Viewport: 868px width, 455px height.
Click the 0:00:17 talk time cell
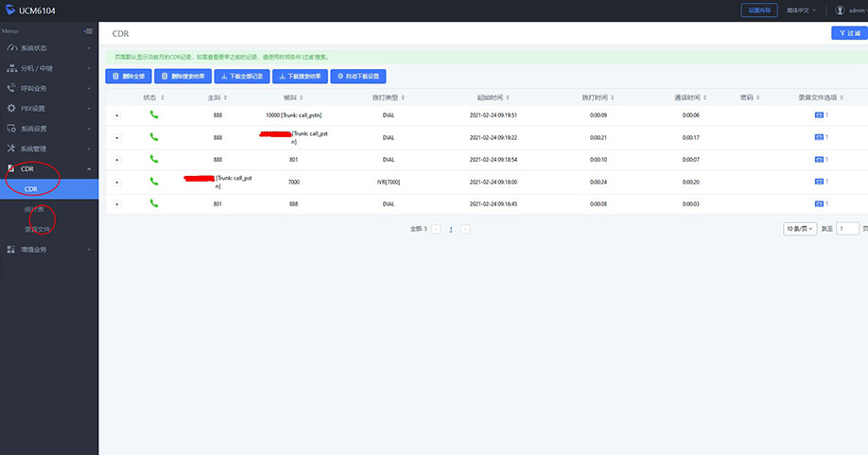click(x=690, y=137)
